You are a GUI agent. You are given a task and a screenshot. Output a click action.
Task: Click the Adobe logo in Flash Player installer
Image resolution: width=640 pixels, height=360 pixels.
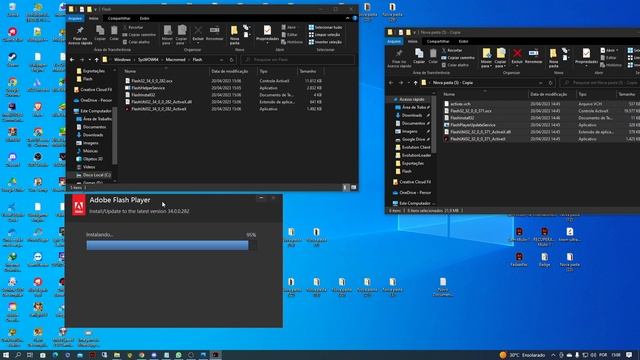79,205
